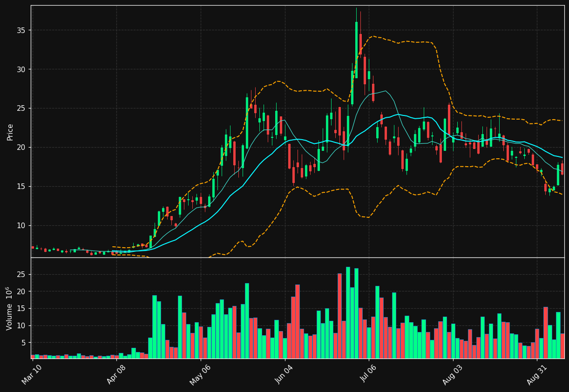Click the 5 tick on the volume axis
The height and width of the screenshot is (392, 569).
pyautogui.click(x=24, y=343)
